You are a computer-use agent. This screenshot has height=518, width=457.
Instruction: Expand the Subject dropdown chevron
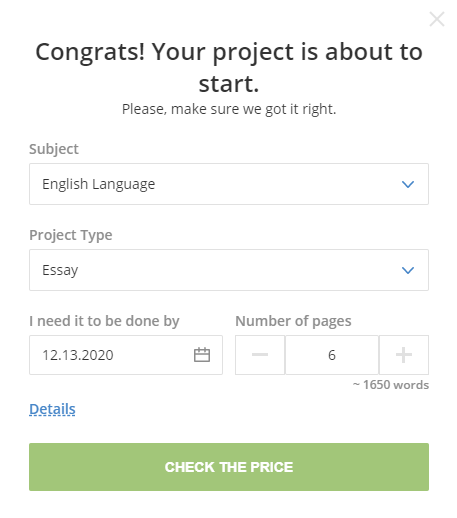pos(408,184)
